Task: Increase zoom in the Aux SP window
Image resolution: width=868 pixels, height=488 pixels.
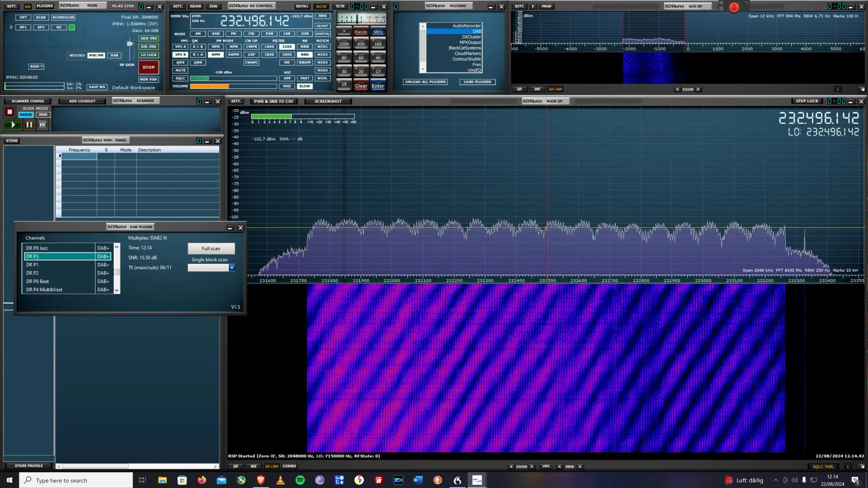Action: pos(698,89)
